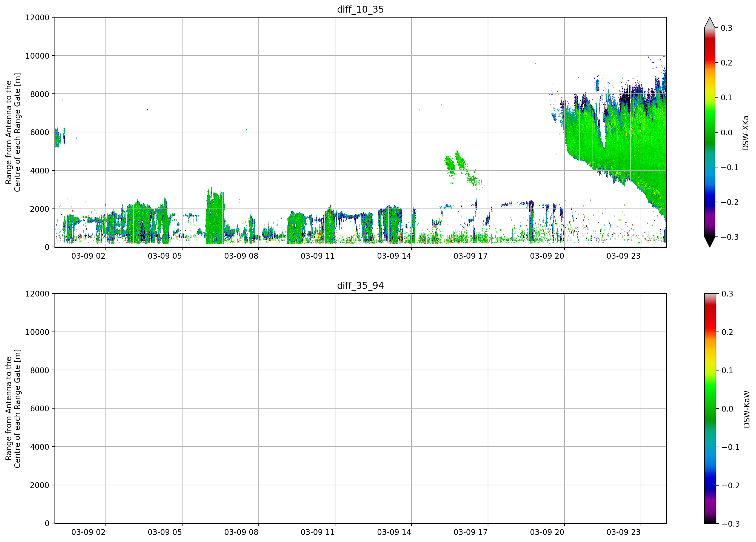Click the 03-09 23 x-tick on diff_35_94
Viewport: 756px width, 542px height.
623,532
